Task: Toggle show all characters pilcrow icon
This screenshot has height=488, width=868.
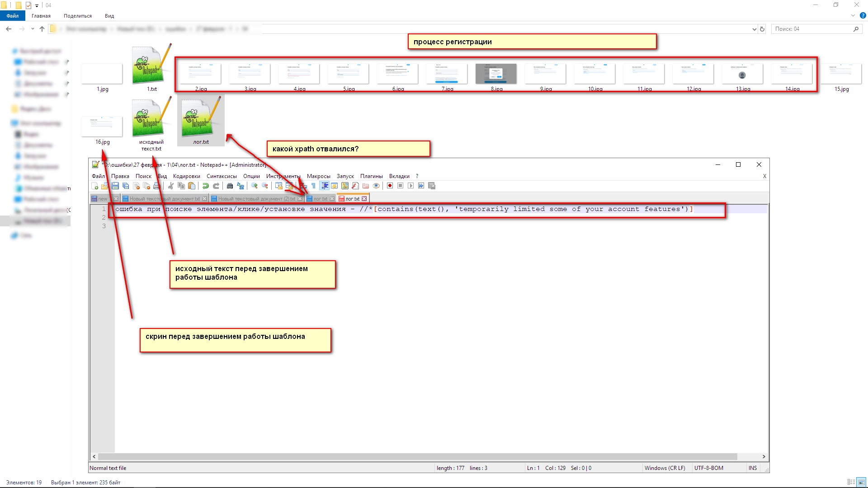Action: pos(314,186)
